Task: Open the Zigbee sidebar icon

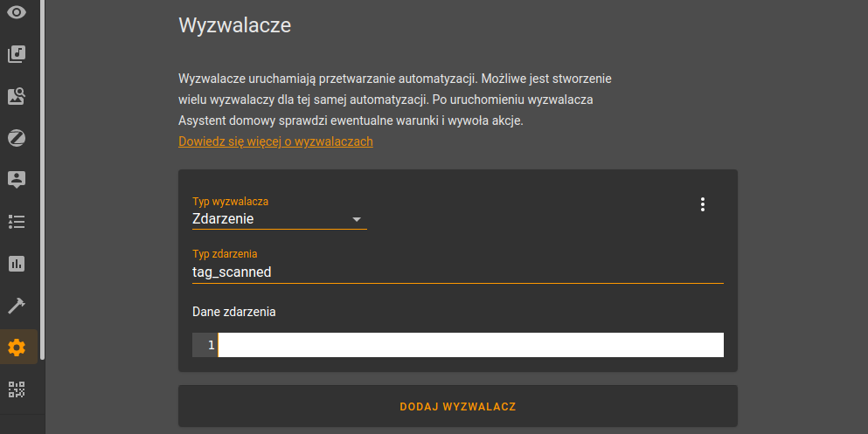Action: [17, 138]
